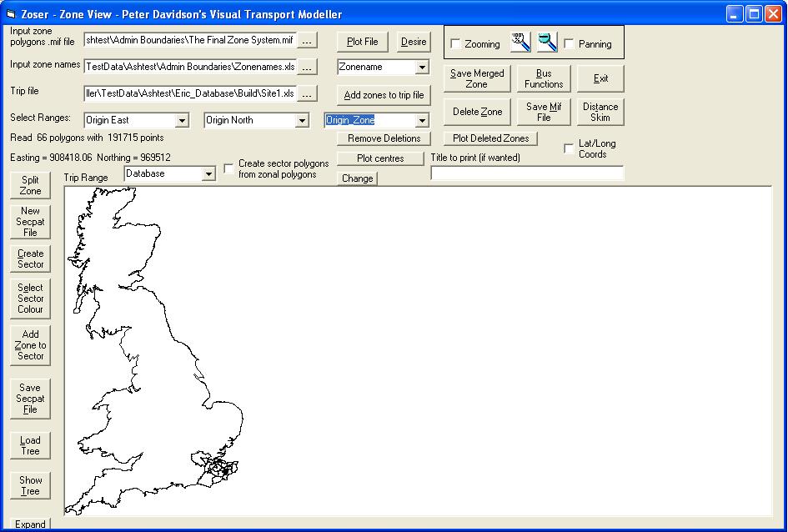Browse for input zone names file
Screen dimensions: 788x532
point(307,67)
